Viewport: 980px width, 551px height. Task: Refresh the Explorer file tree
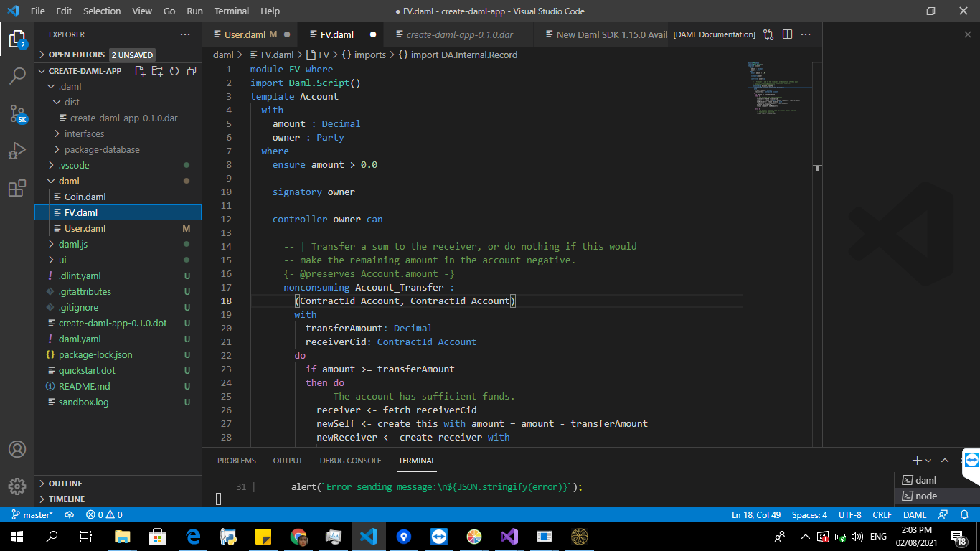[174, 71]
